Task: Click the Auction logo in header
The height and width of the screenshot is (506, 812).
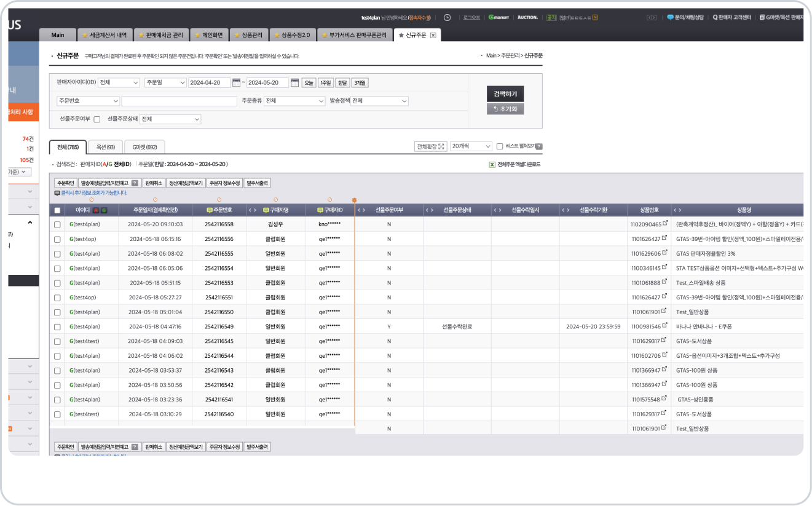Action: click(x=527, y=18)
